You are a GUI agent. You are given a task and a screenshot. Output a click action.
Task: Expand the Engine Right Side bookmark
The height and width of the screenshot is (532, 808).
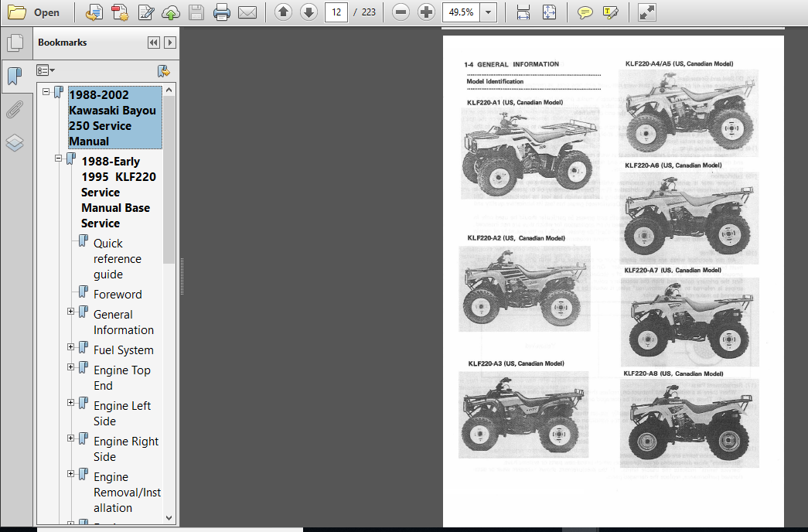70,438
